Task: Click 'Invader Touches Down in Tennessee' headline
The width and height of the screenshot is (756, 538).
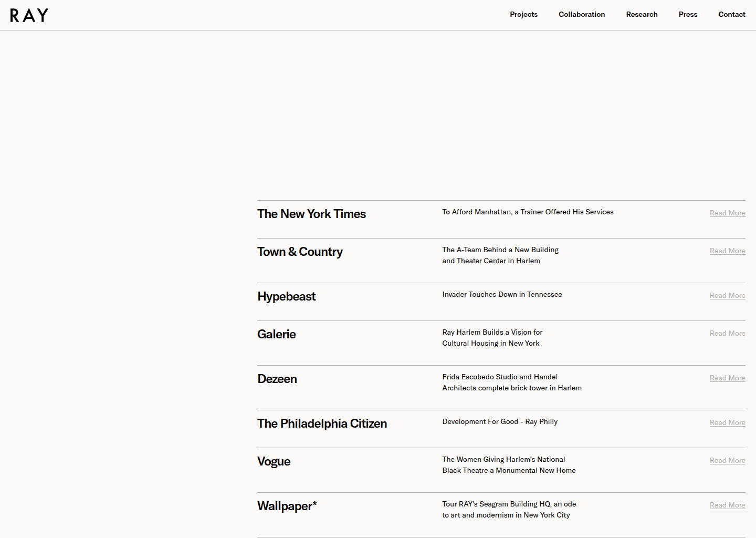Action: [502, 295]
